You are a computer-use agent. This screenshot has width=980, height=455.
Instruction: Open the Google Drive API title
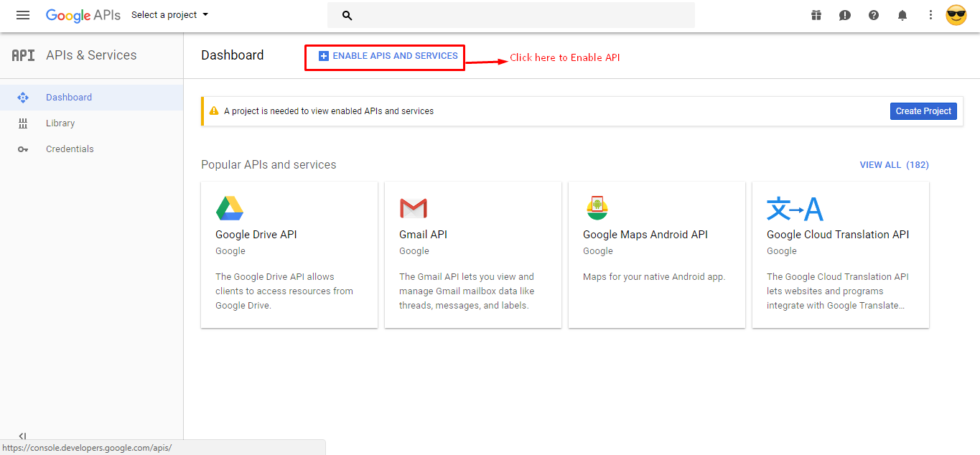tap(256, 235)
